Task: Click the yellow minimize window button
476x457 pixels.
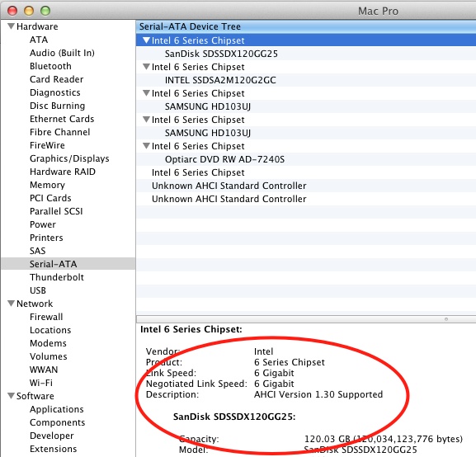Action: pyautogui.click(x=29, y=11)
